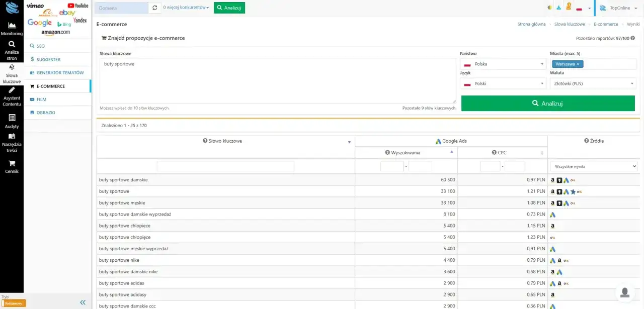Click minimum Wyszukiwania filter field
This screenshot has height=309, width=644.
392,166
